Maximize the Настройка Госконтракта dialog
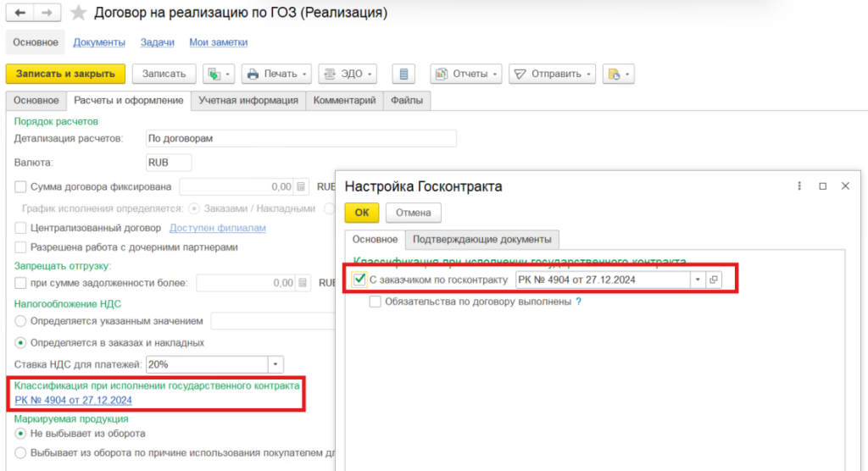This screenshot has height=471, width=868. (x=822, y=186)
